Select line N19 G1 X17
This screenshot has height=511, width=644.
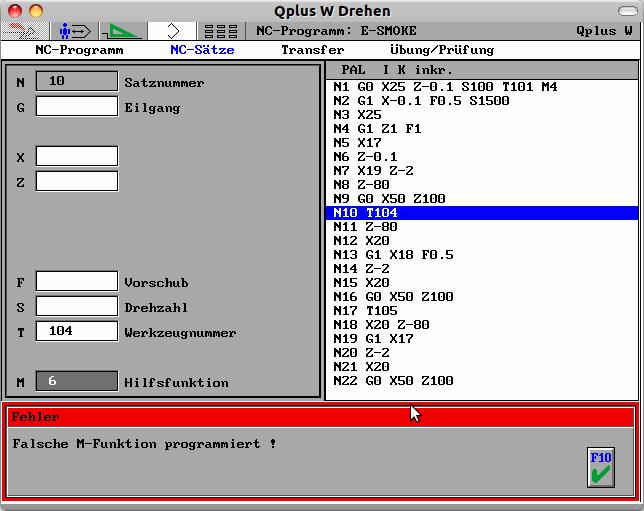(482, 338)
